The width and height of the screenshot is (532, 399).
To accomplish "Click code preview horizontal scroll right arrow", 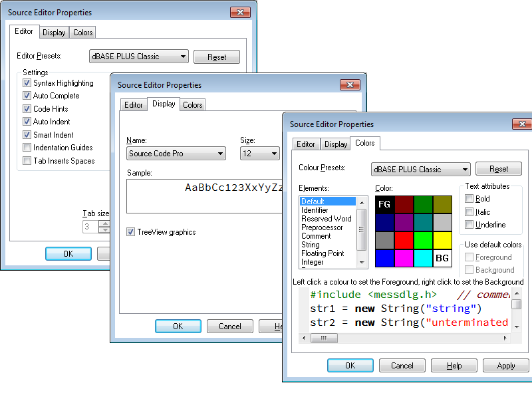I will (505, 338).
